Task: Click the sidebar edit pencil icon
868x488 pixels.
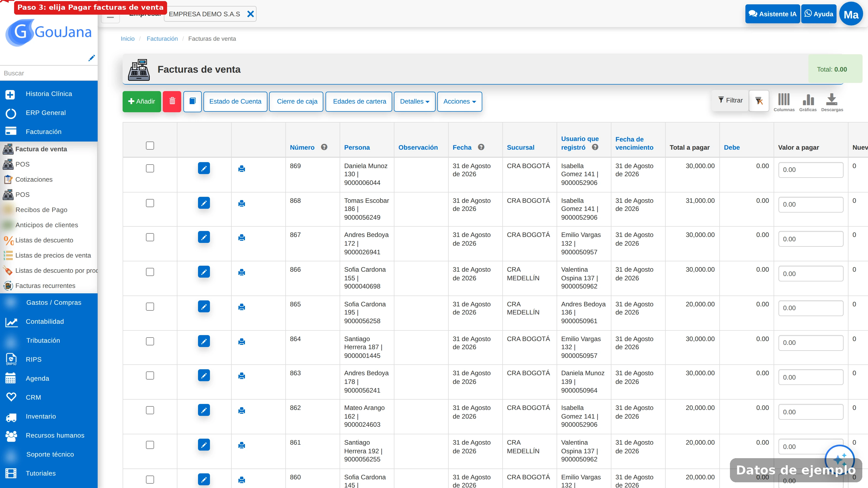Action: 91,58
